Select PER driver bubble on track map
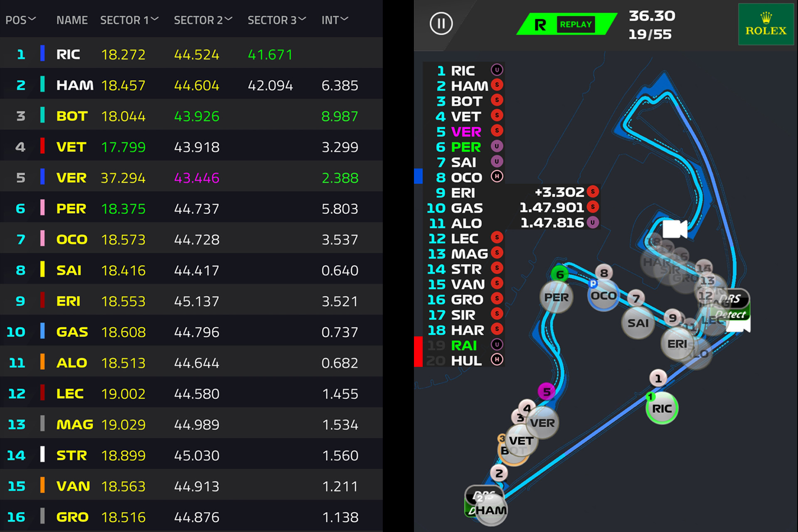798x532 pixels. (x=557, y=297)
